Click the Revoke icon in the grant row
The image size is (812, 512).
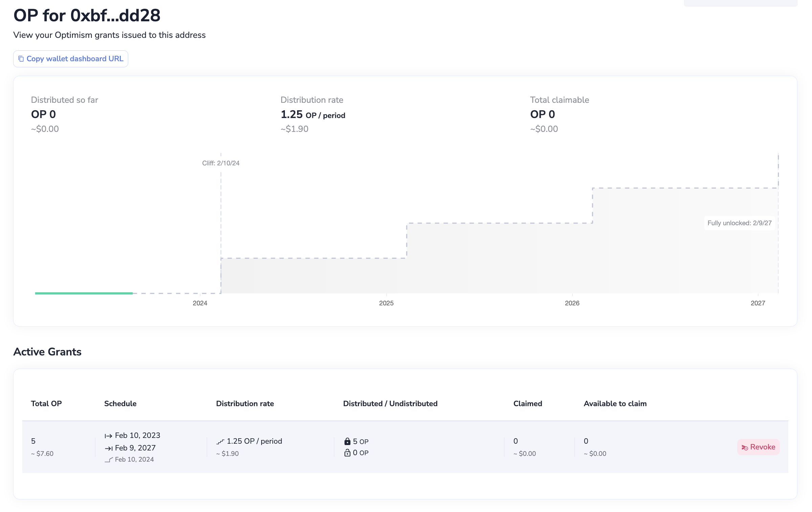(745, 447)
